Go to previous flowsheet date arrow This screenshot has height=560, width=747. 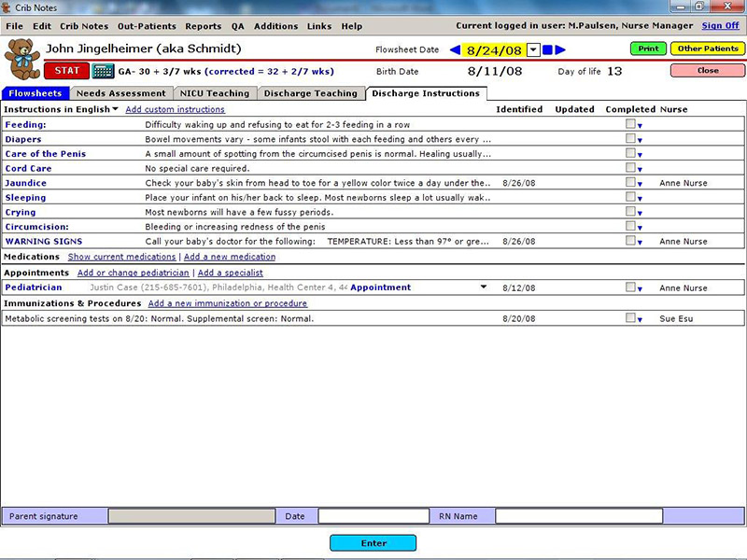(x=455, y=50)
